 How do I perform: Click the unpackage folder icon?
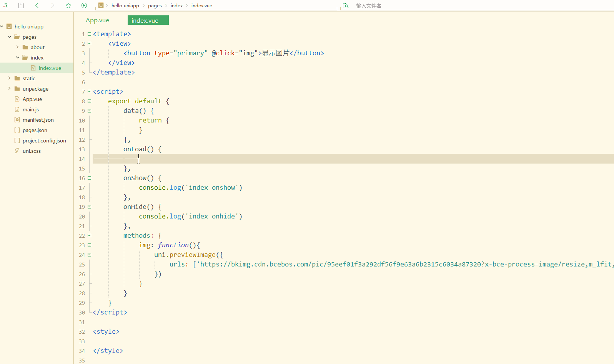tap(17, 89)
